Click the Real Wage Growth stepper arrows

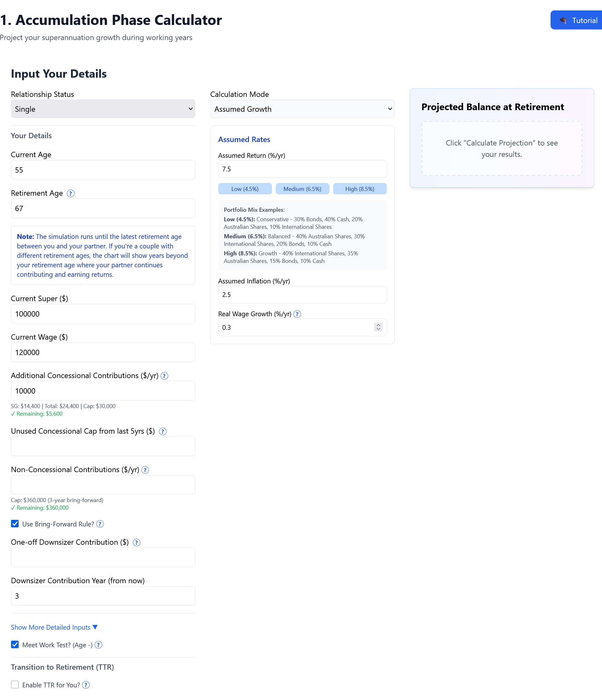tap(378, 327)
